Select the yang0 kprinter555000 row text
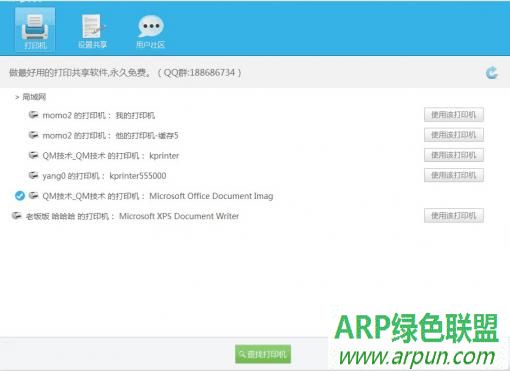 (104, 176)
